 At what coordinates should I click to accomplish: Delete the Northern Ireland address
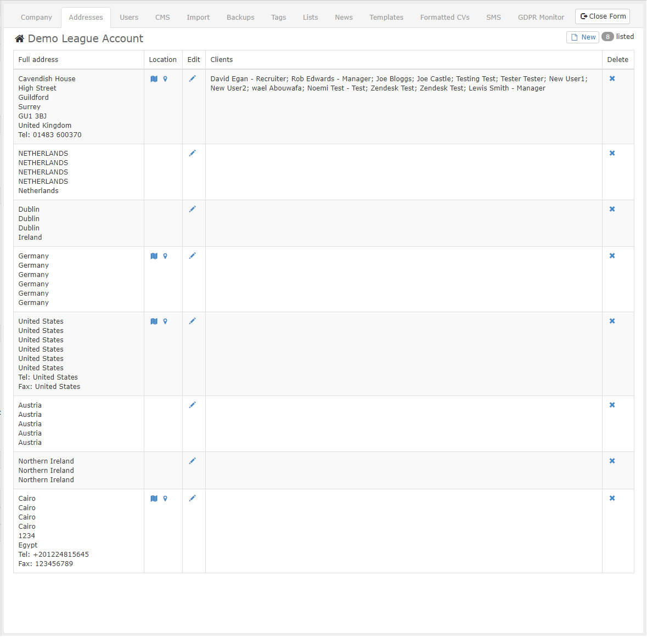pos(612,461)
